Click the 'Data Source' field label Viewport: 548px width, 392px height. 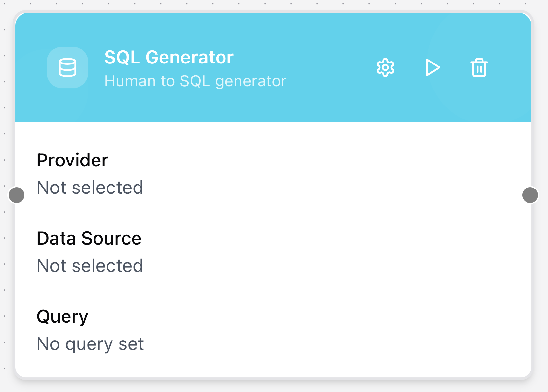89,238
